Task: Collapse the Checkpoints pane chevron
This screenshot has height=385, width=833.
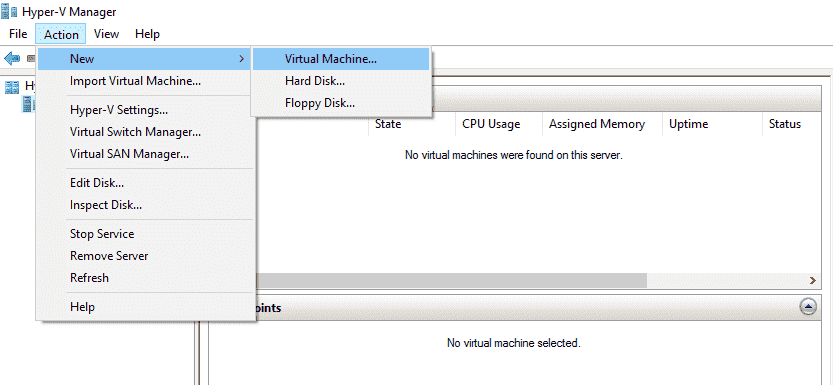Action: (808, 307)
